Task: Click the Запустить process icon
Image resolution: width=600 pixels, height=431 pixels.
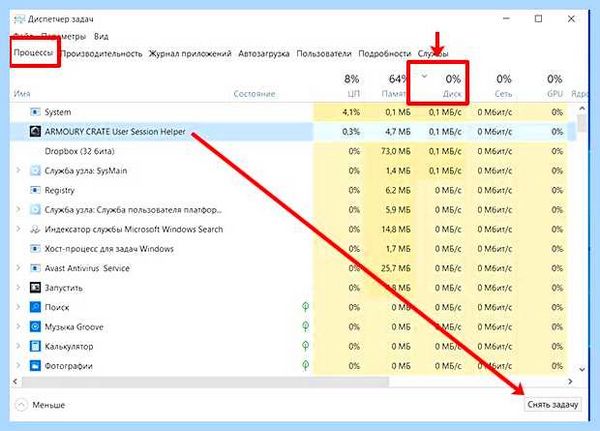Action: pyautogui.click(x=35, y=288)
